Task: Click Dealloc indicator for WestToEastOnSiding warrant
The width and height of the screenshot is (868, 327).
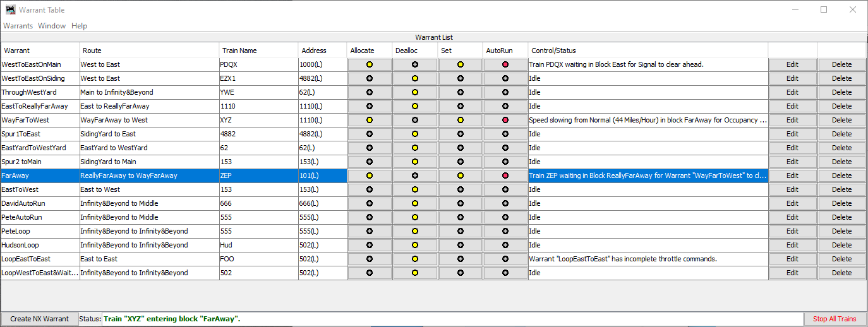Action: [x=415, y=78]
